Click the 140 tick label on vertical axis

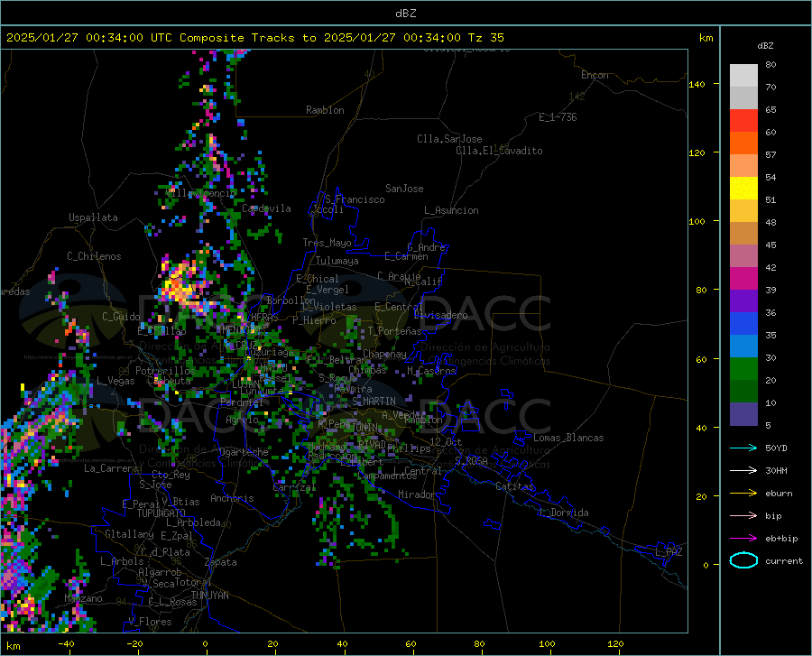coord(697,84)
